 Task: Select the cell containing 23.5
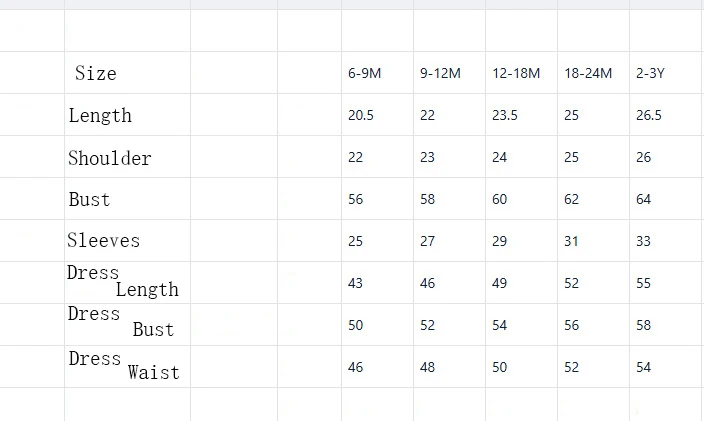click(505, 116)
